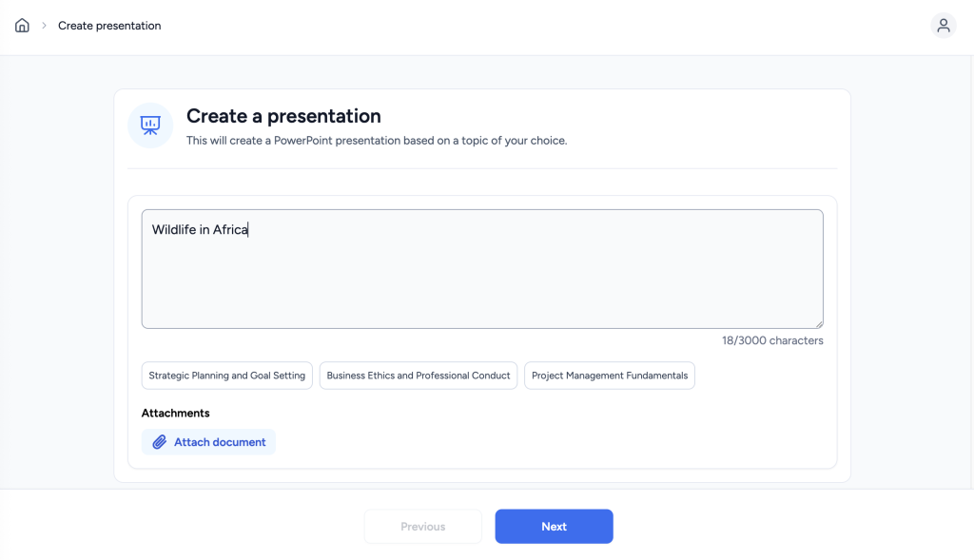Select the Create presentation breadcrumb
Viewport: 974px width, 560px height.
click(x=109, y=26)
